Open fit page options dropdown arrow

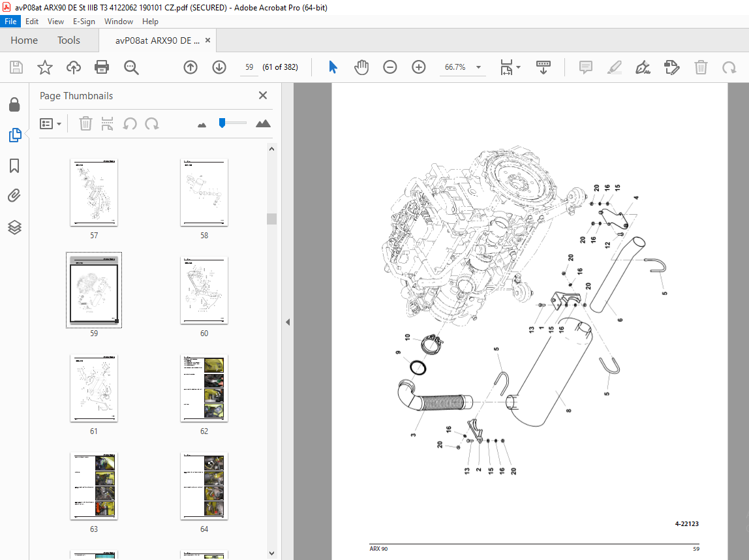(x=518, y=67)
